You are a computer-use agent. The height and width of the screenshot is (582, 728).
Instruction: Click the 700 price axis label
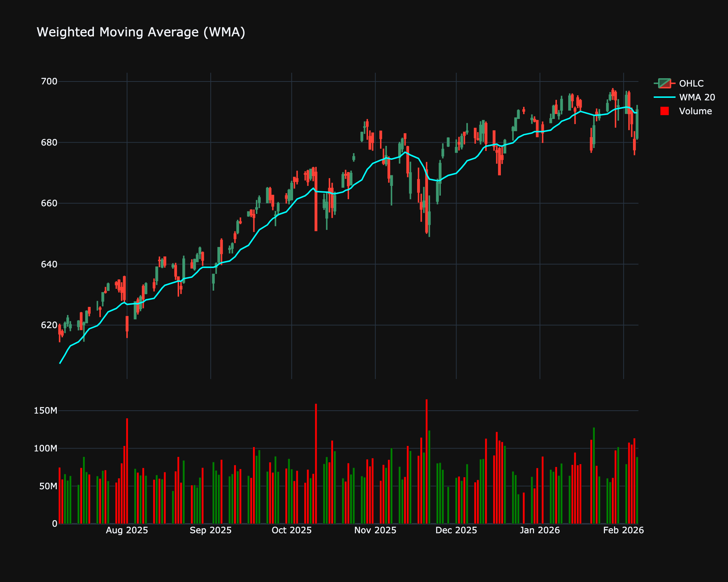(x=50, y=81)
